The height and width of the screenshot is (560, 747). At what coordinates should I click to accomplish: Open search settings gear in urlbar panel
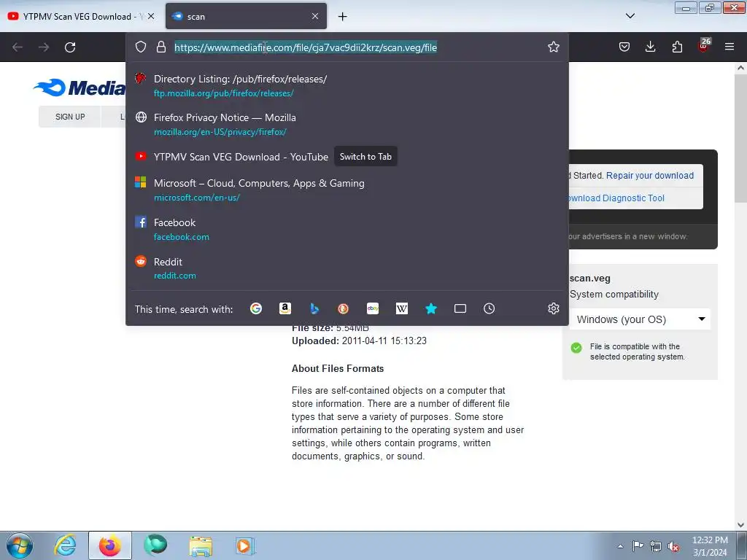(553, 308)
